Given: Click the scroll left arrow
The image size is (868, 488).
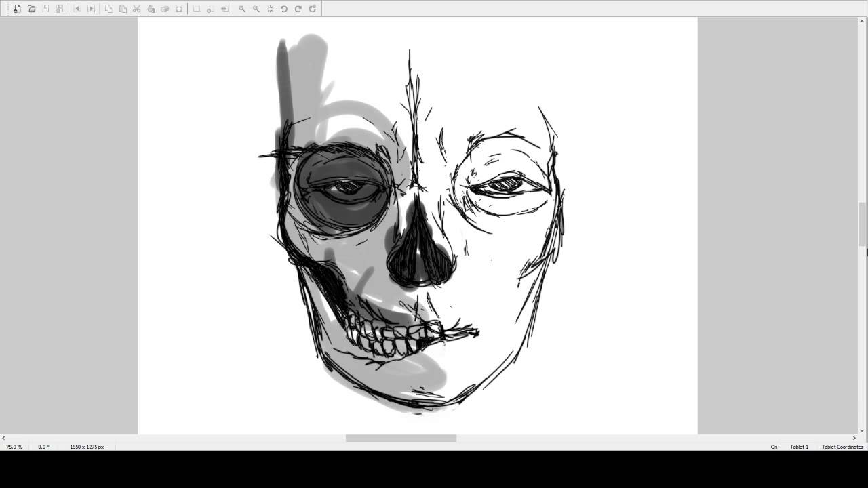Looking at the screenshot, I should click(3, 438).
